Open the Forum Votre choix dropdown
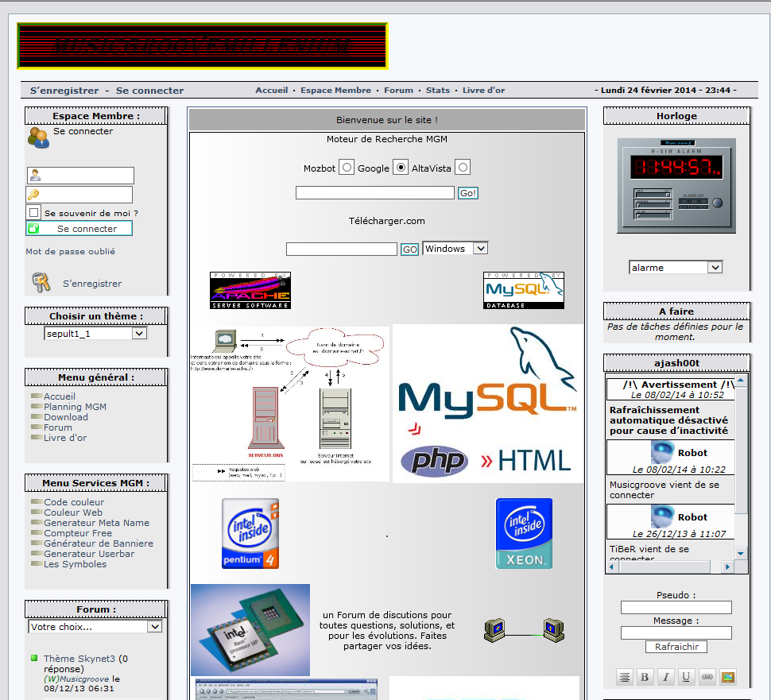 coord(95,627)
